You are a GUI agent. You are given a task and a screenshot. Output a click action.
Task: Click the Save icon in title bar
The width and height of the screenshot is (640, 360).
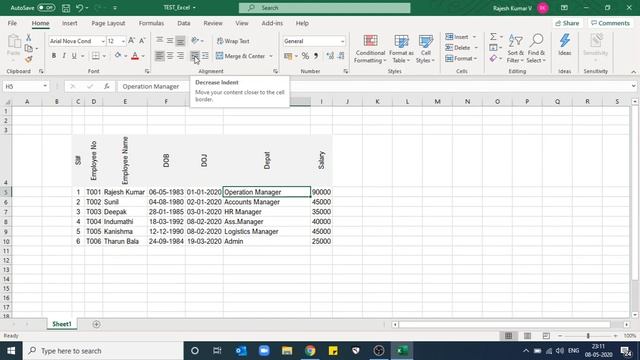[66, 8]
